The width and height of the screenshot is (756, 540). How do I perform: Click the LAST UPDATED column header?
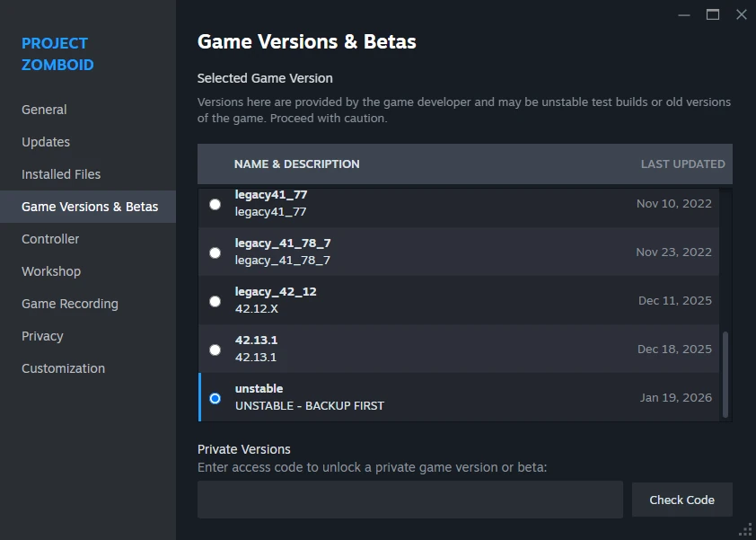click(682, 164)
